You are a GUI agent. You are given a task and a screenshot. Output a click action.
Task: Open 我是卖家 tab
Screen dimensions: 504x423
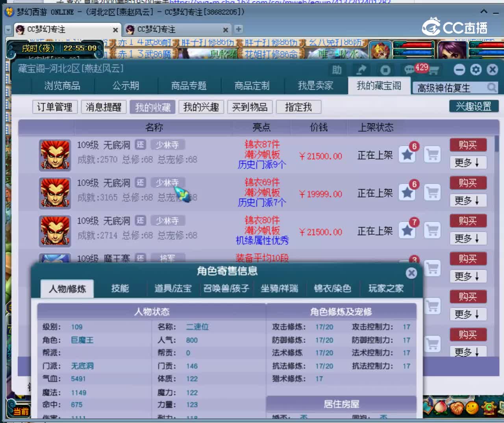(315, 85)
